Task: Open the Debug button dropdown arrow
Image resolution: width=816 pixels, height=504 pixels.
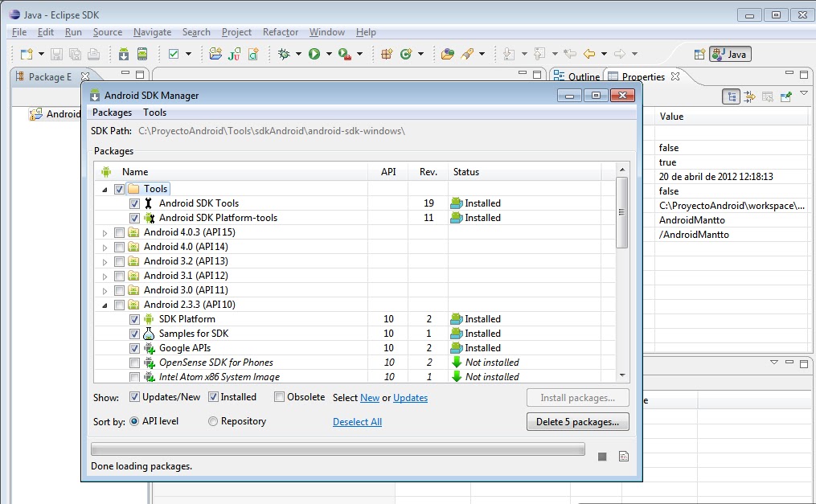Action: click(298, 54)
